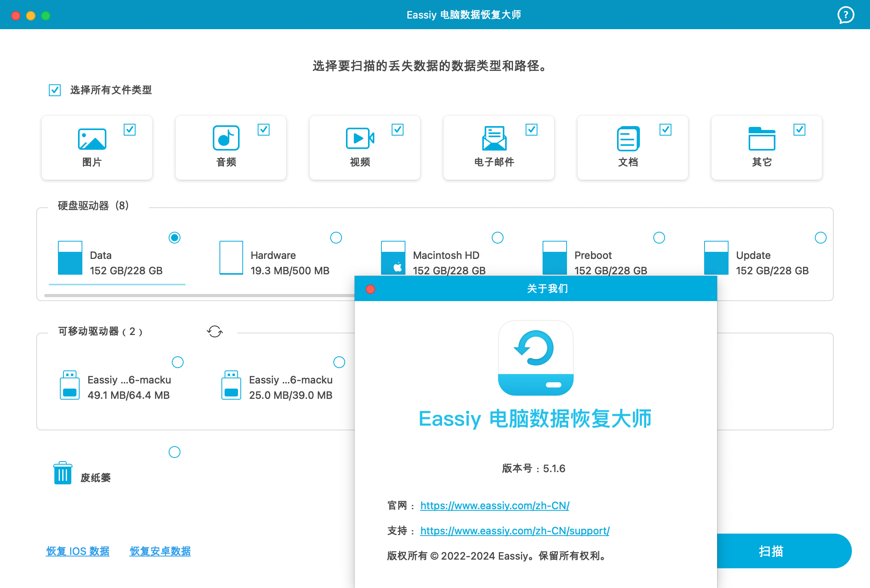Uncheck the 图片 checkbox
The image size is (870, 588).
tap(130, 130)
